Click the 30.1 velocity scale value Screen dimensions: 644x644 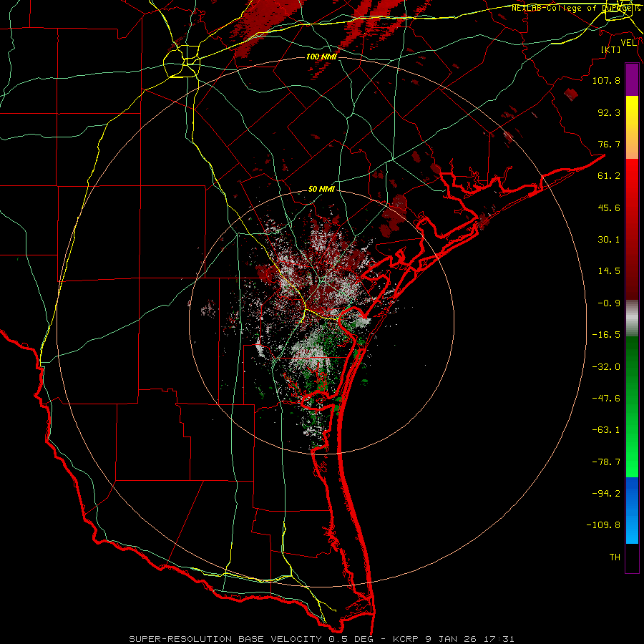609,240
